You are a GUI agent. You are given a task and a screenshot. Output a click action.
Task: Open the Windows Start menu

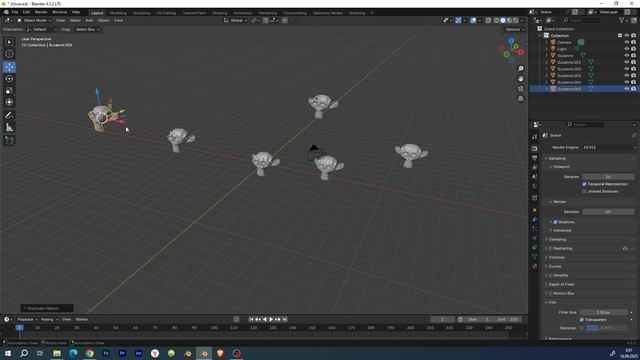[8, 353]
